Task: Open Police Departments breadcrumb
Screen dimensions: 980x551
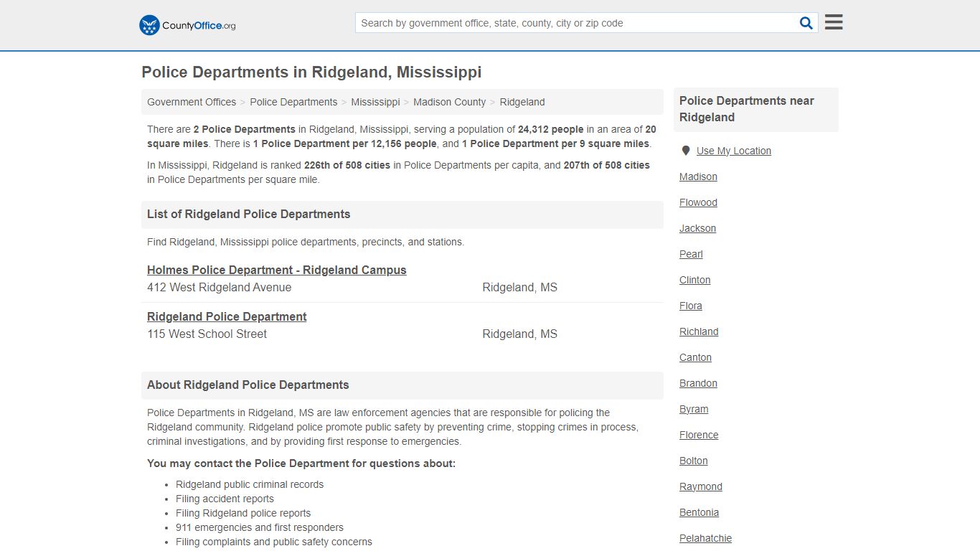Action: click(x=293, y=102)
